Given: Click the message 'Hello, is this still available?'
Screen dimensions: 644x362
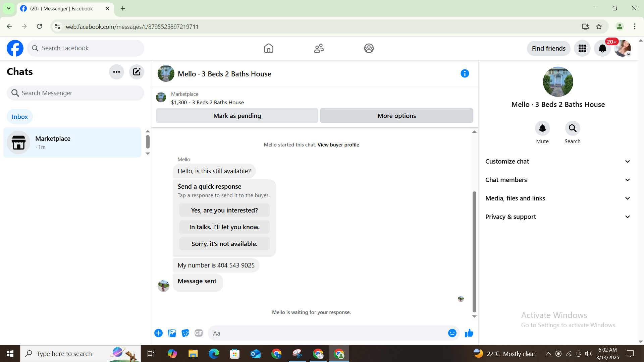Looking at the screenshot, I should [214, 171].
